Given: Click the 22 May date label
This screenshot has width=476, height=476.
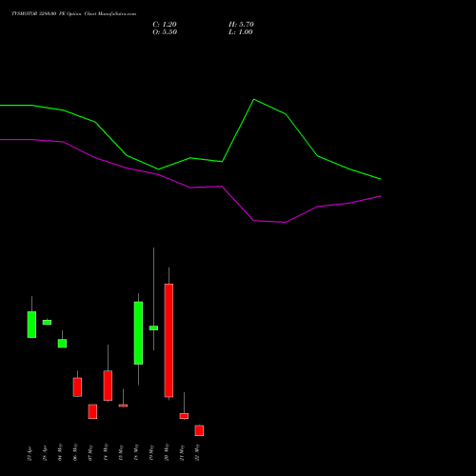Looking at the screenshot, I should click(x=197, y=453).
